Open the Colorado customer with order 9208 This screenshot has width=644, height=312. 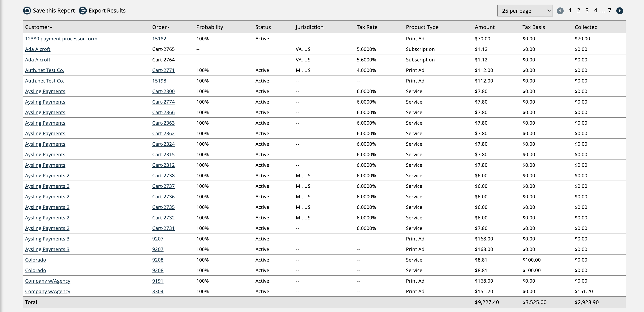pyautogui.click(x=36, y=260)
